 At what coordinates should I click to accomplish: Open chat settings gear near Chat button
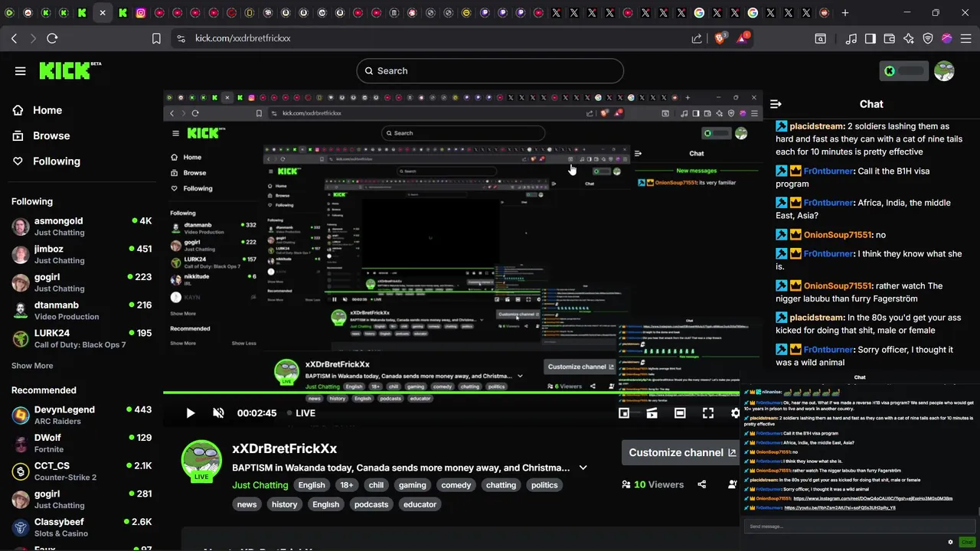tap(950, 542)
